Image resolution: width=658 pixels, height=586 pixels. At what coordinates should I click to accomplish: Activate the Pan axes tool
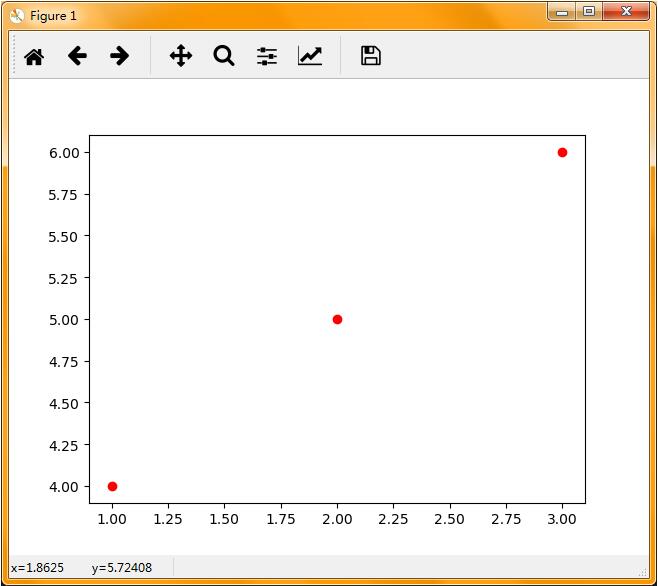(x=181, y=55)
